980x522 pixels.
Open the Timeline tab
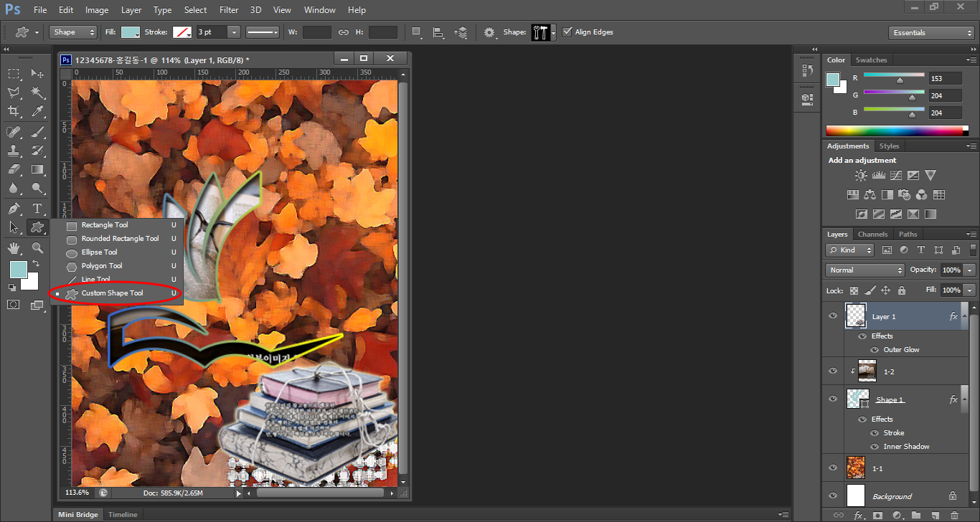tap(123, 514)
